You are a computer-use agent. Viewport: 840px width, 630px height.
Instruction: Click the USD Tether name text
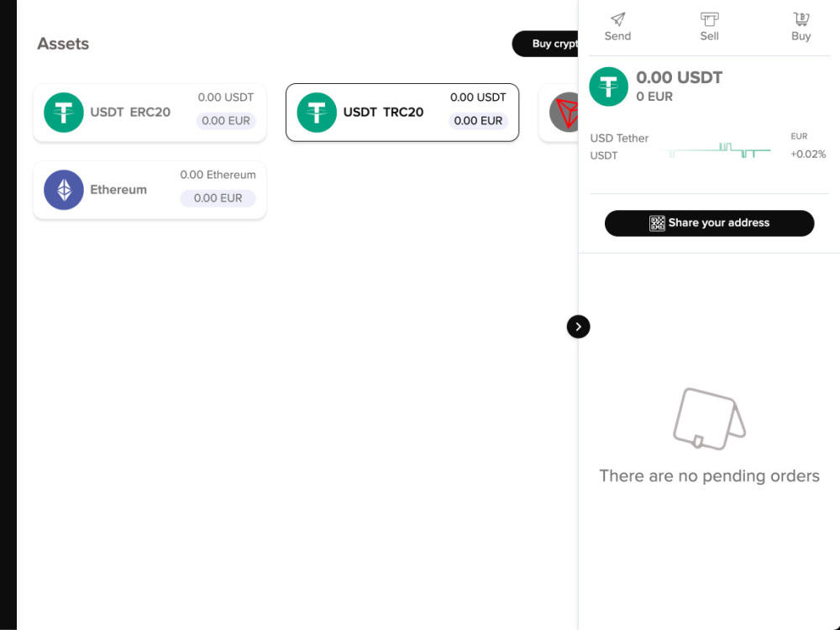tap(619, 139)
